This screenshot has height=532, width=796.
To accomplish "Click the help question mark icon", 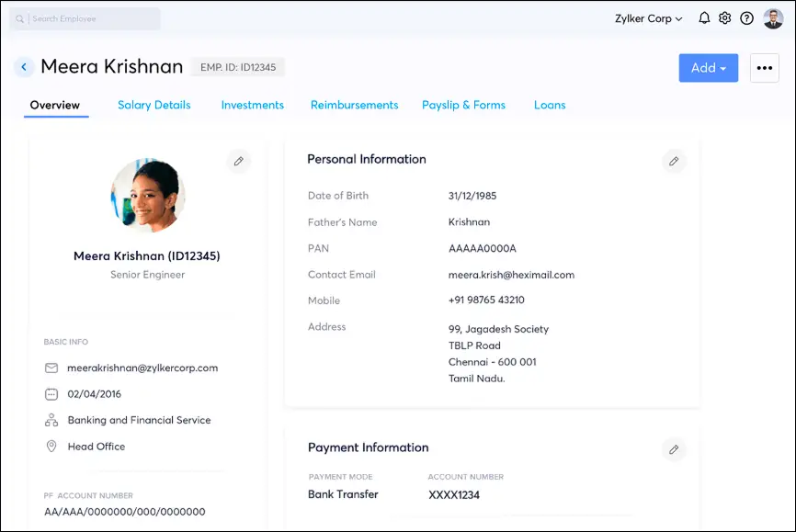I will (x=746, y=17).
